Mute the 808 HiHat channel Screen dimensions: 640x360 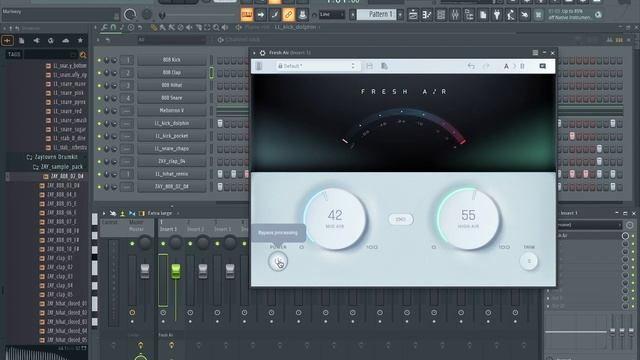pos(99,85)
